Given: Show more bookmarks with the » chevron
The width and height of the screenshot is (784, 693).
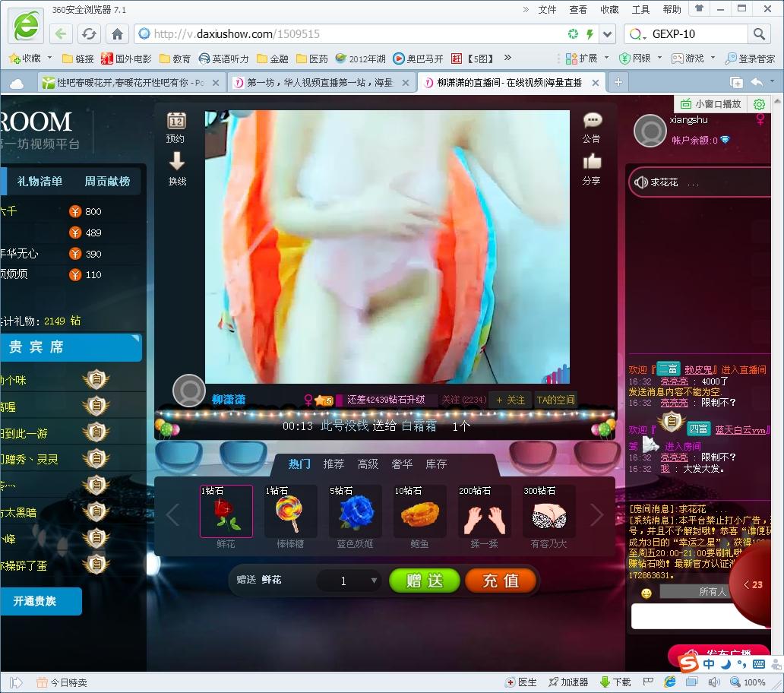Looking at the screenshot, I should [507, 58].
